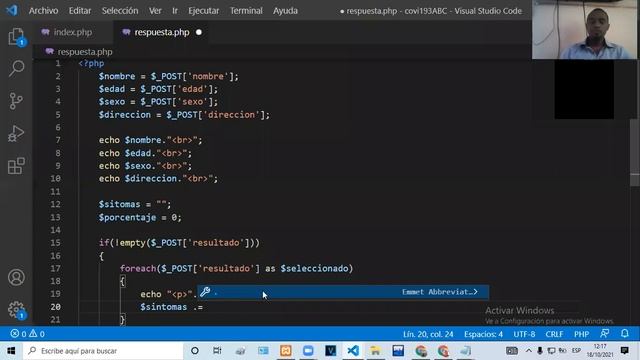Open the taskbar clock and date
This screenshot has height=360, width=640.
(600, 351)
